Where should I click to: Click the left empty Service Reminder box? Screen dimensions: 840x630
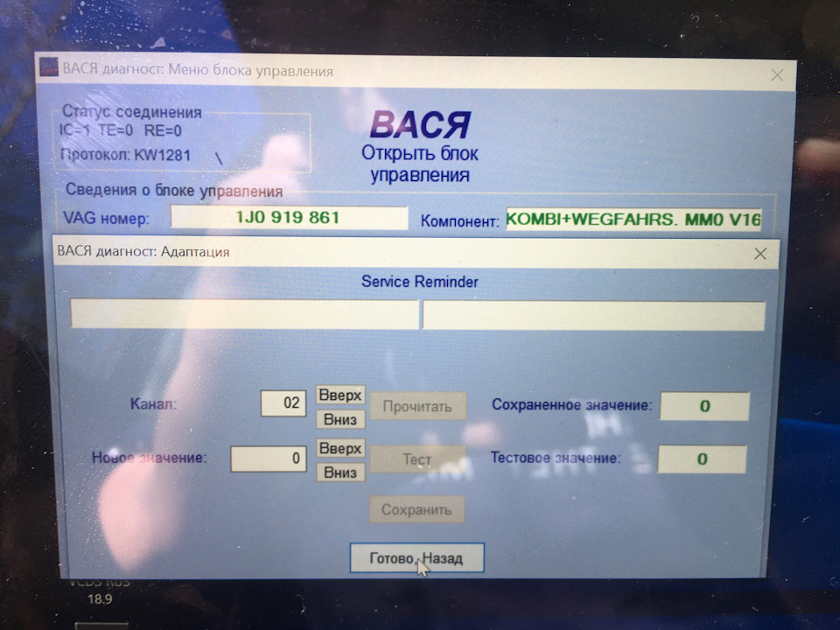[x=244, y=314]
